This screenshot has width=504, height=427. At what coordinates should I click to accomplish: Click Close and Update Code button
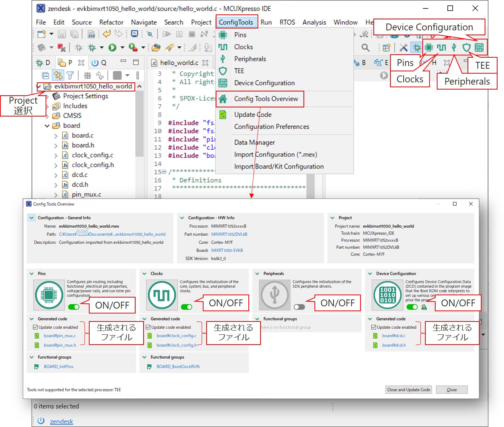(409, 390)
